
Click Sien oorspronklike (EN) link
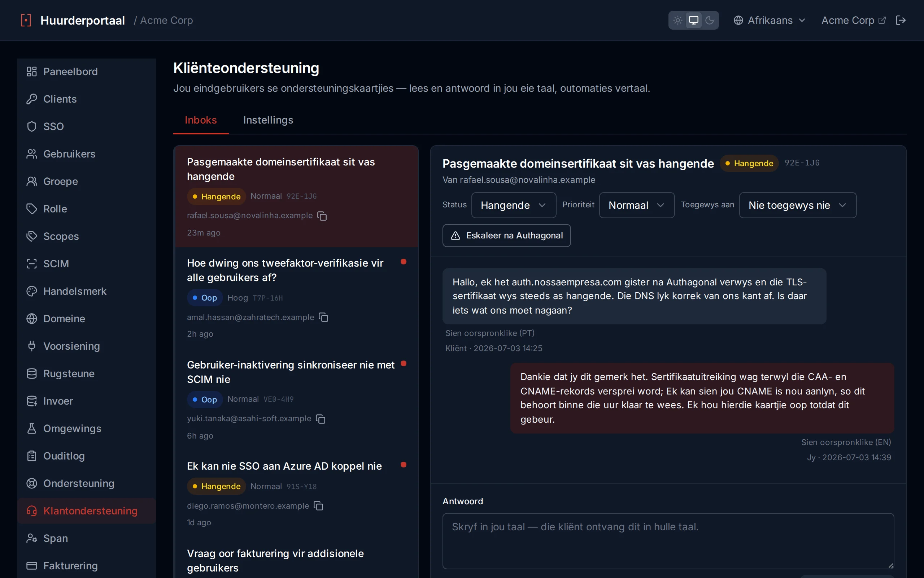point(846,442)
